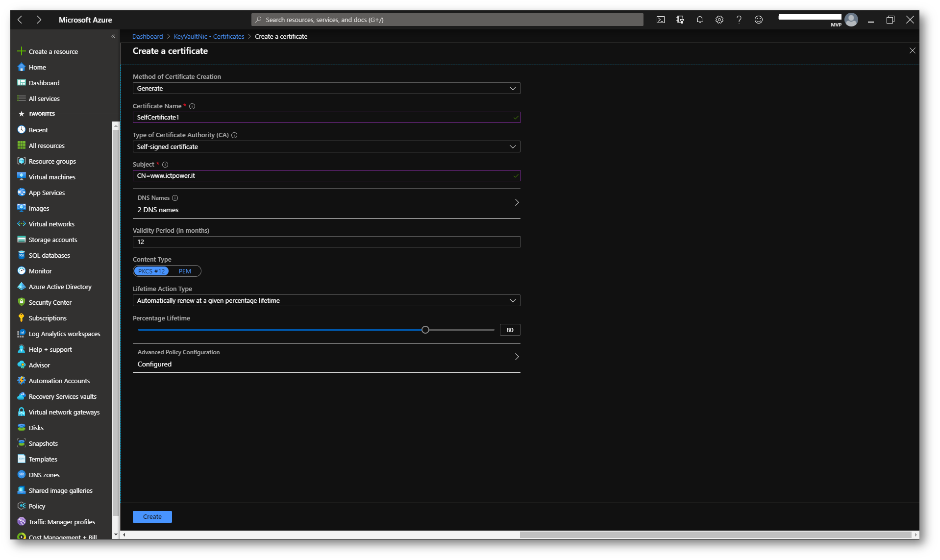The image size is (940, 560).
Task: Click the Subject info icon
Action: (x=165, y=165)
